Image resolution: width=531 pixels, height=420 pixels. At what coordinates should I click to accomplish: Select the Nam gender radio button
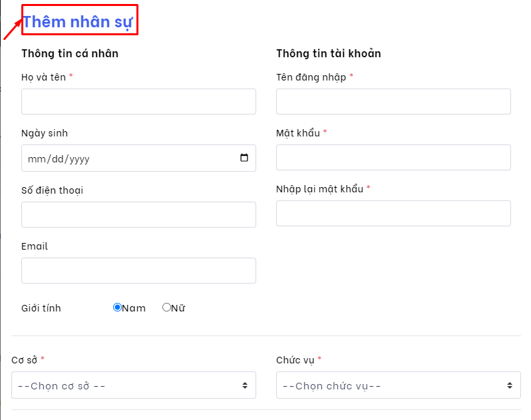coord(117,308)
